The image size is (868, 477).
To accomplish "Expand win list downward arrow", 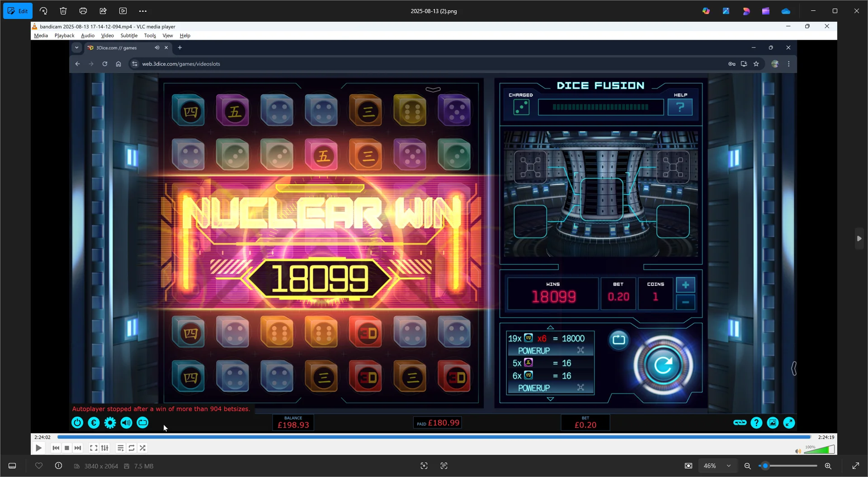I will pos(550,399).
